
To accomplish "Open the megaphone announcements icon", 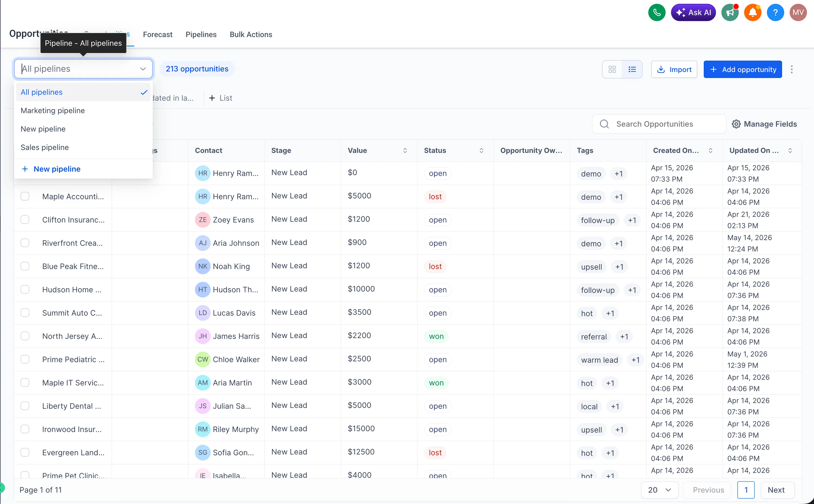I will tap(730, 13).
